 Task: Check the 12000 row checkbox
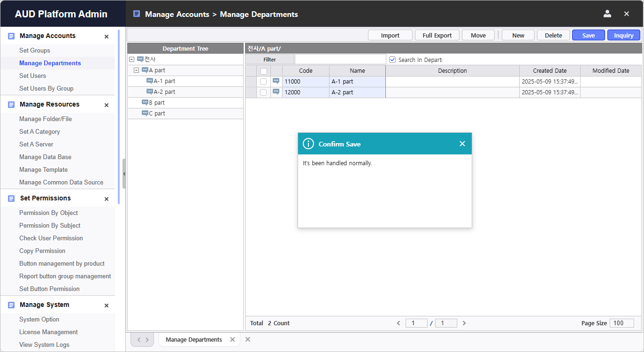coord(263,92)
